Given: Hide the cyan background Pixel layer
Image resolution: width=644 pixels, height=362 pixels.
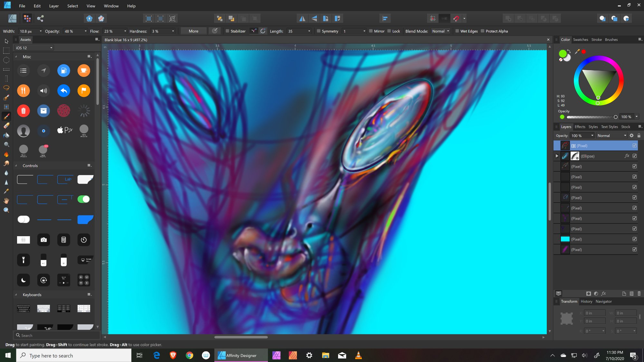Looking at the screenshot, I should click(x=634, y=239).
